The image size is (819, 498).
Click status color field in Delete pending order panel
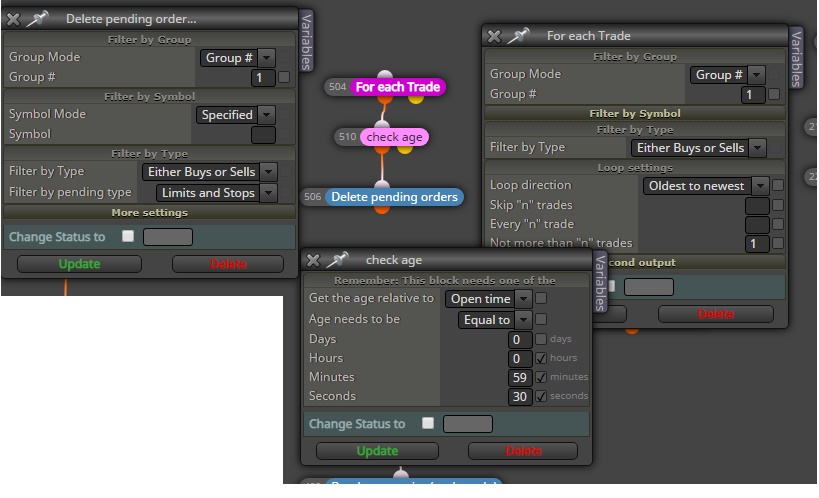168,237
